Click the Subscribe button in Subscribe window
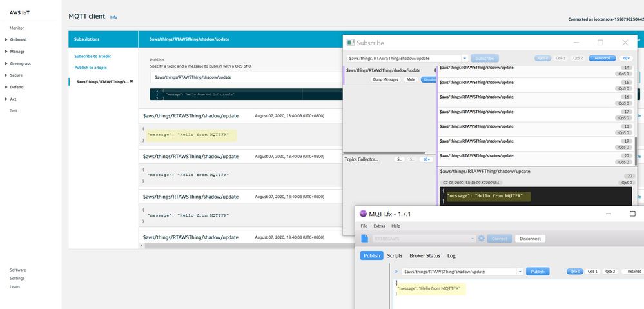The height and width of the screenshot is (309, 644). pos(485,58)
